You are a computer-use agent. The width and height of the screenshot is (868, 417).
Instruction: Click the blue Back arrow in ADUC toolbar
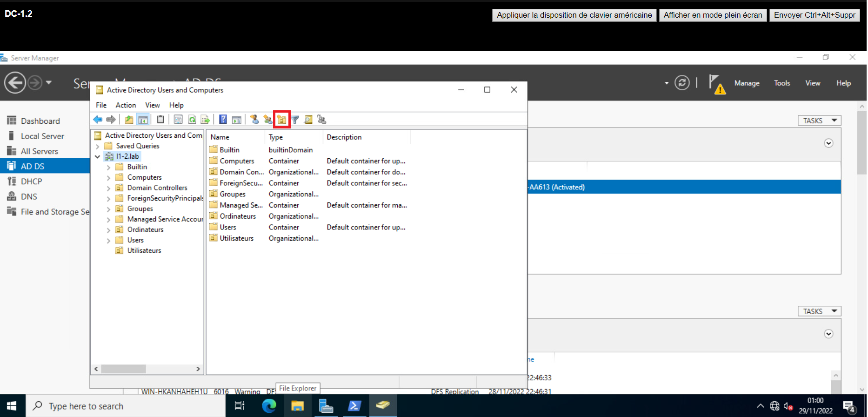(98, 120)
